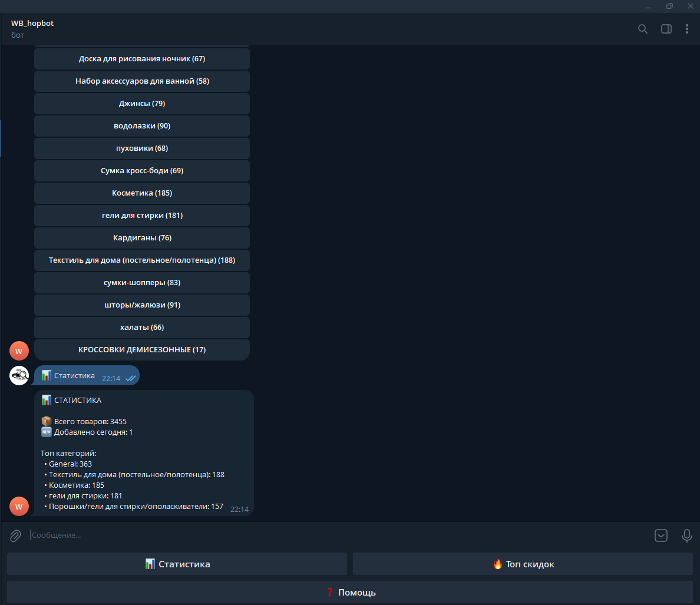Click the double check marks on sent message
The width and height of the screenshot is (700, 605).
coord(130,378)
